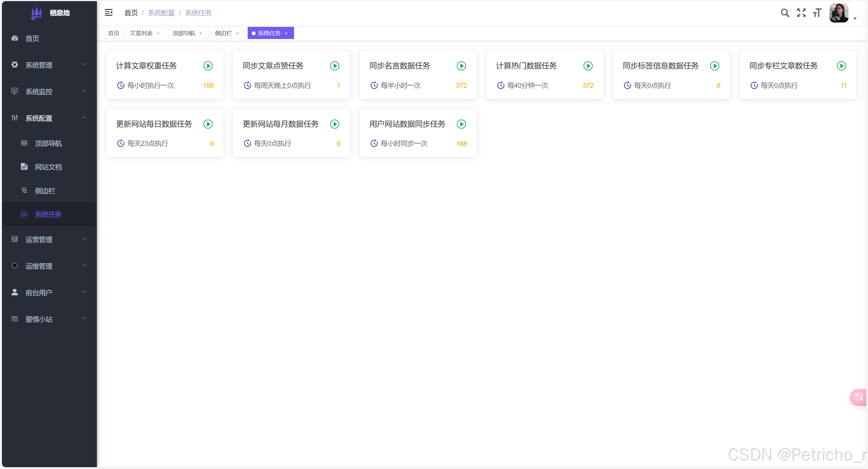Open 网站文档 in sidebar
This screenshot has width=868, height=469.
point(48,167)
